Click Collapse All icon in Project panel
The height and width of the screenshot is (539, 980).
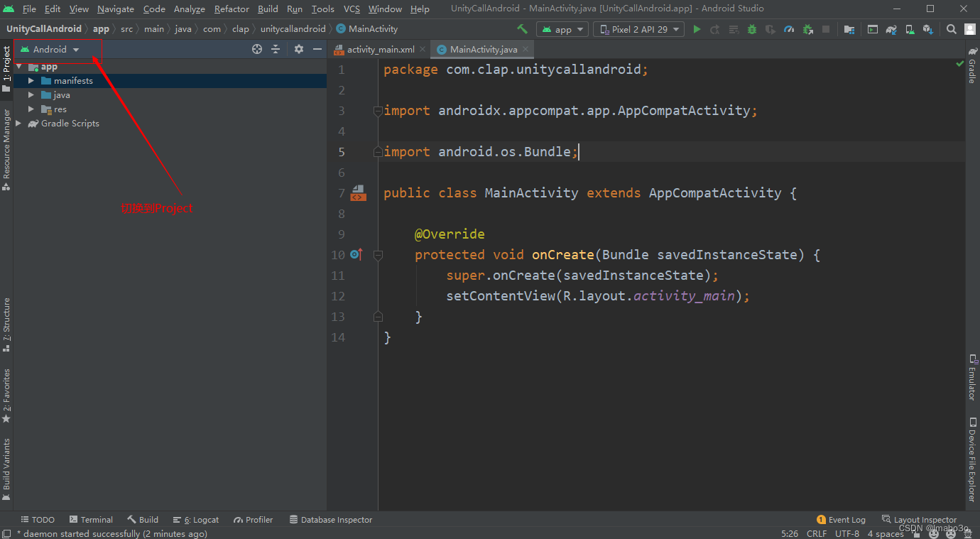point(276,49)
